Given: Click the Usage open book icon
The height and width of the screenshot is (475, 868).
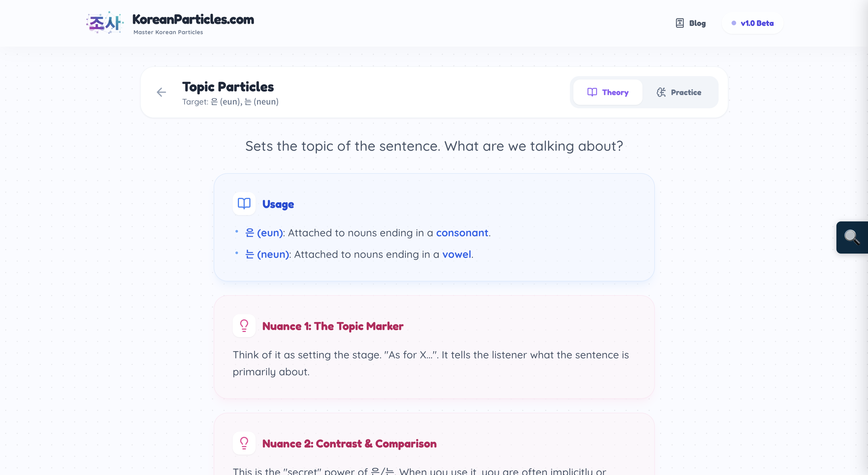Looking at the screenshot, I should tap(244, 204).
